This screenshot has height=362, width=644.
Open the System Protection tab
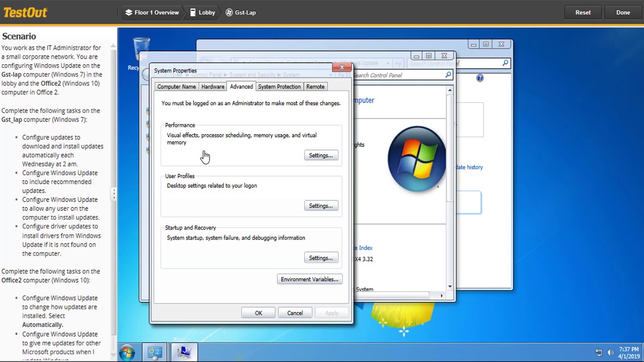click(279, 86)
